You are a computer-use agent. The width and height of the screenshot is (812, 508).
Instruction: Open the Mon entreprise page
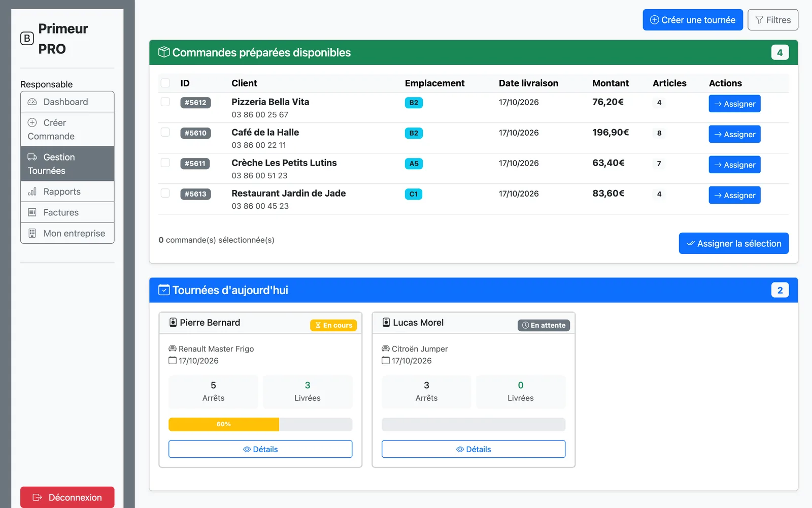(67, 233)
